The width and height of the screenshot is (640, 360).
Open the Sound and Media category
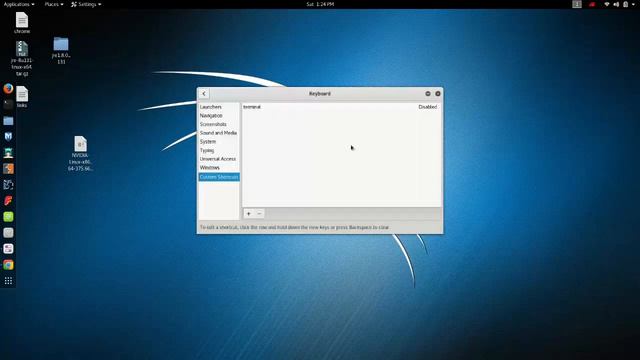(x=218, y=133)
